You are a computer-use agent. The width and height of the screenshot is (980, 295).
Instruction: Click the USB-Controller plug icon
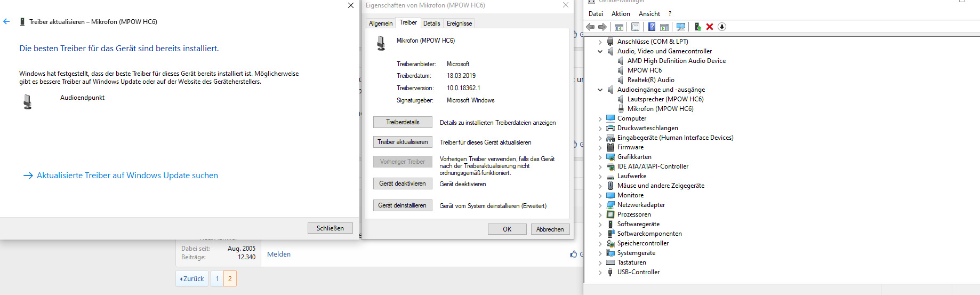[x=611, y=272]
